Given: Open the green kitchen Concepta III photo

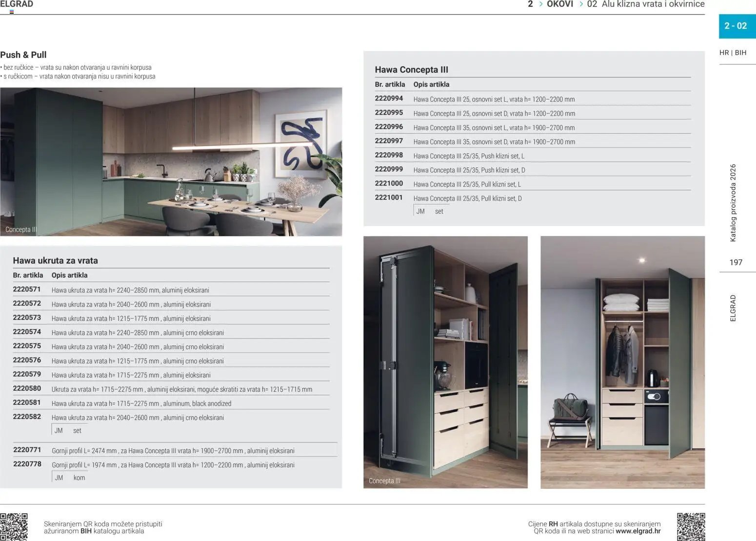Looking at the screenshot, I should [x=171, y=162].
